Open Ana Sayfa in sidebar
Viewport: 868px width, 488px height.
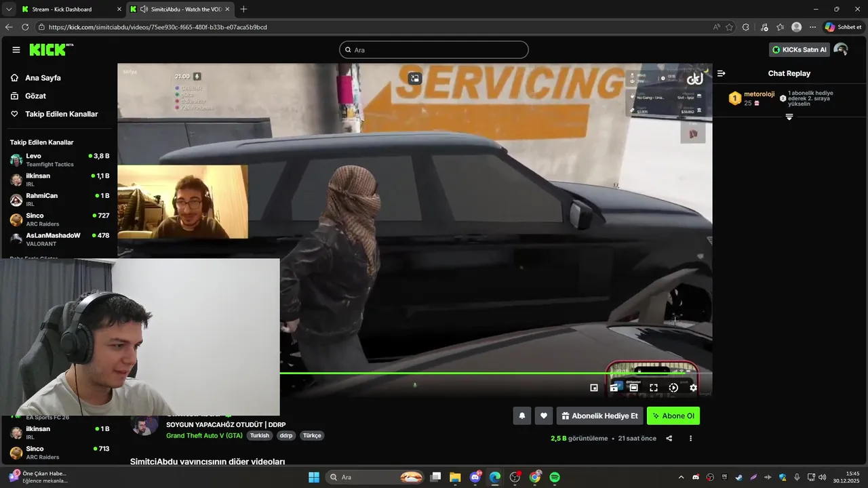click(x=43, y=78)
